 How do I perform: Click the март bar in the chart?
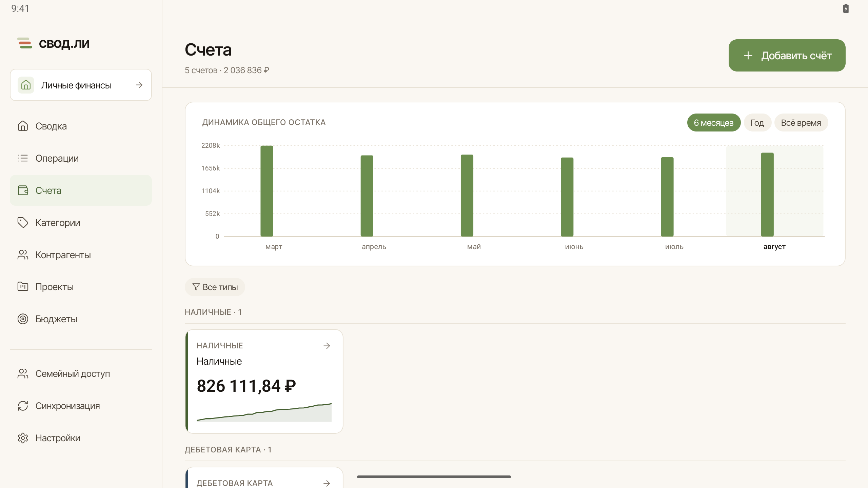click(267, 191)
